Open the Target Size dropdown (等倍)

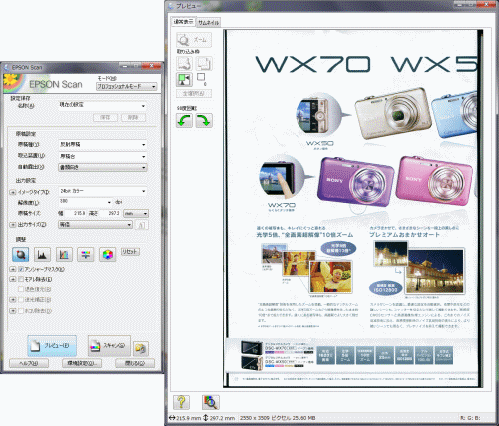(95, 225)
